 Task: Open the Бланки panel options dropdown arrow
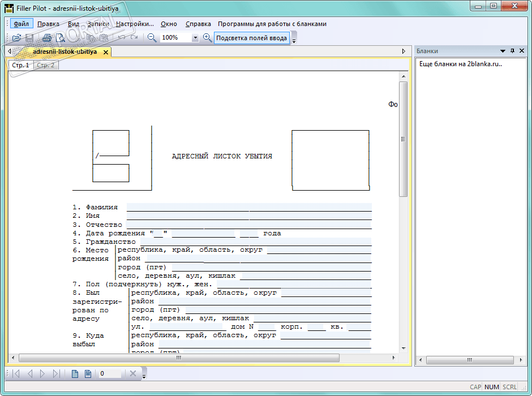503,51
